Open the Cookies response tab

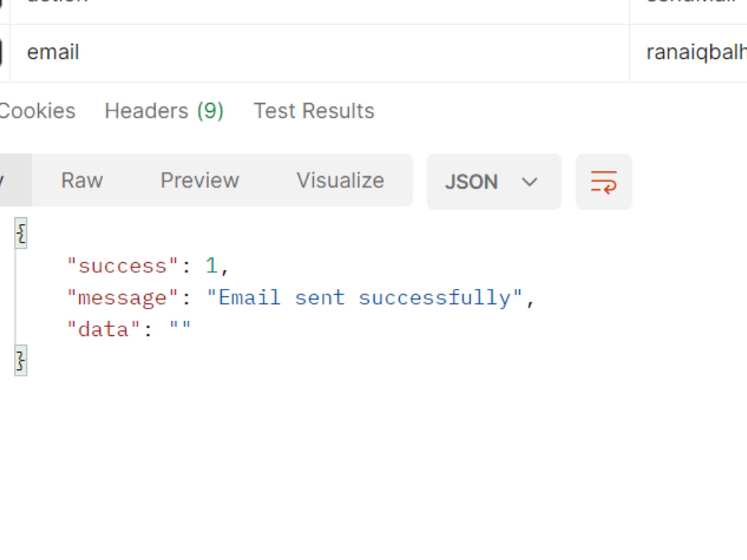37,111
